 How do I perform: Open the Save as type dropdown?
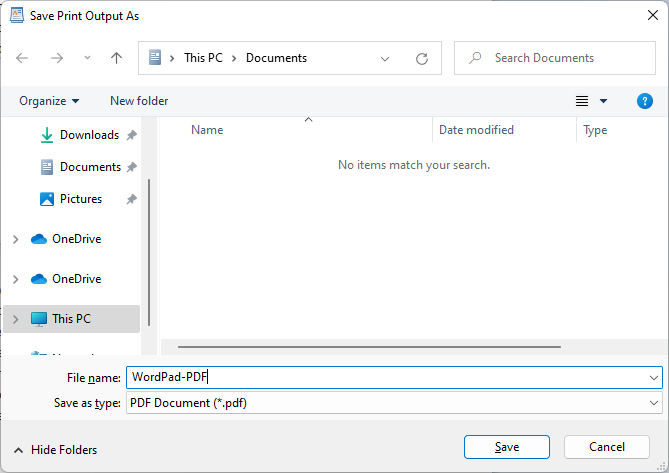[655, 403]
